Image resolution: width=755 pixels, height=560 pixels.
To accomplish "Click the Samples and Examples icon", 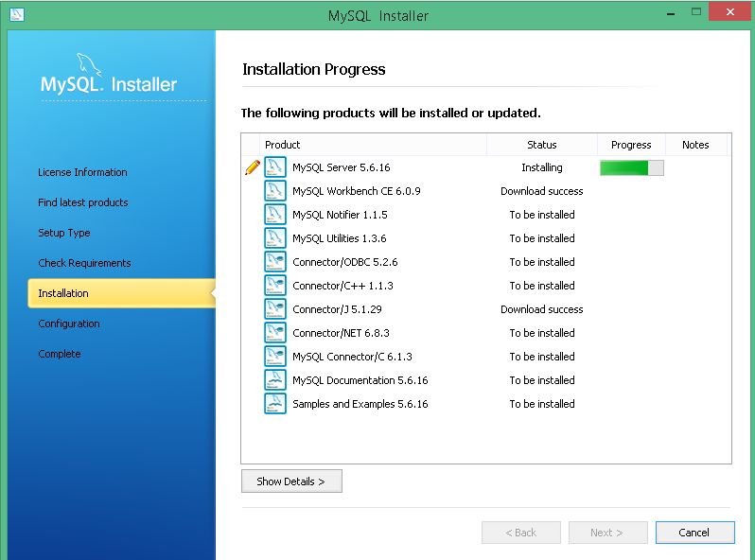I will tap(275, 404).
